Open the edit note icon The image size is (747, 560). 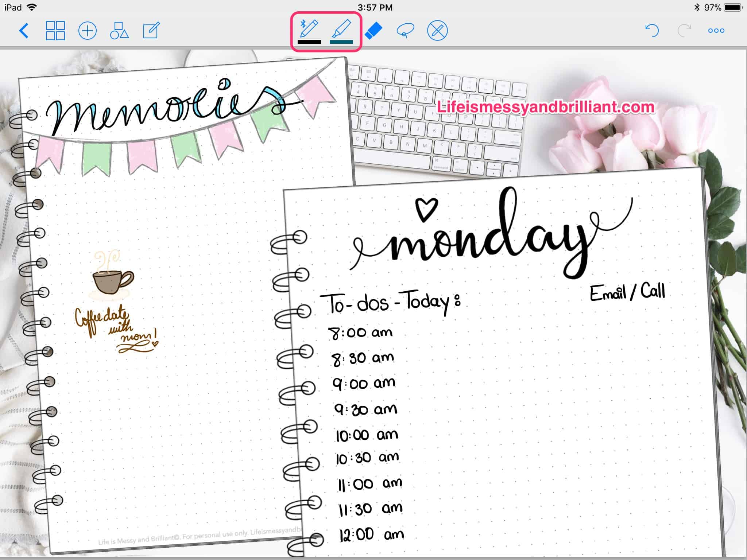pos(151,31)
